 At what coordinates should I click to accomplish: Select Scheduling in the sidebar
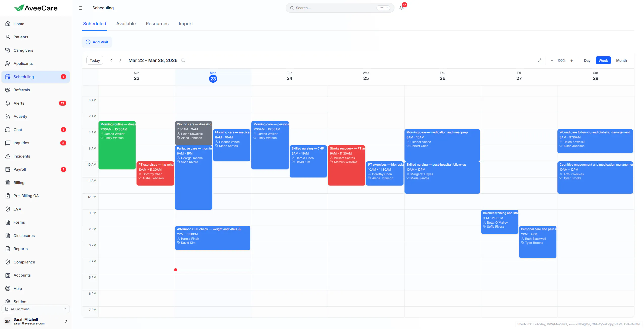[36, 77]
